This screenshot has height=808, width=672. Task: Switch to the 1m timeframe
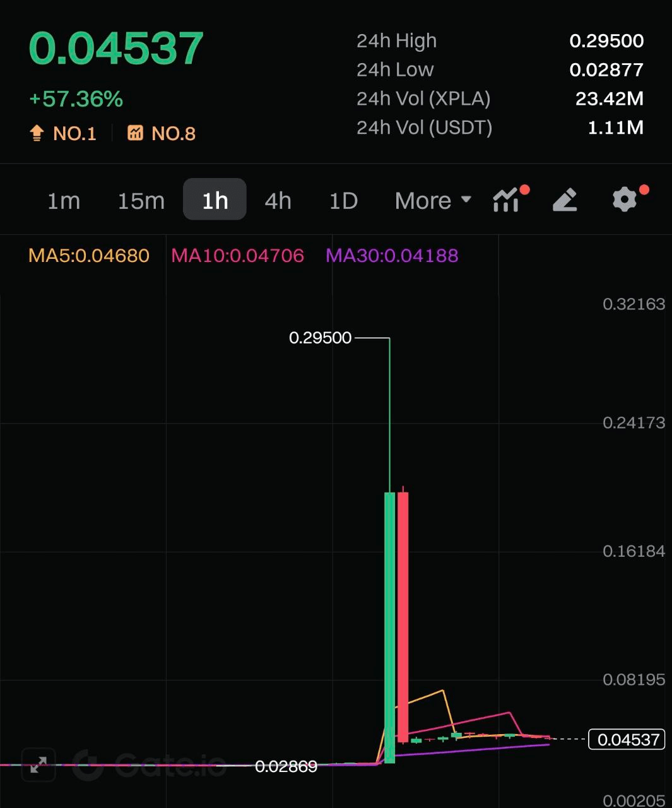(64, 201)
